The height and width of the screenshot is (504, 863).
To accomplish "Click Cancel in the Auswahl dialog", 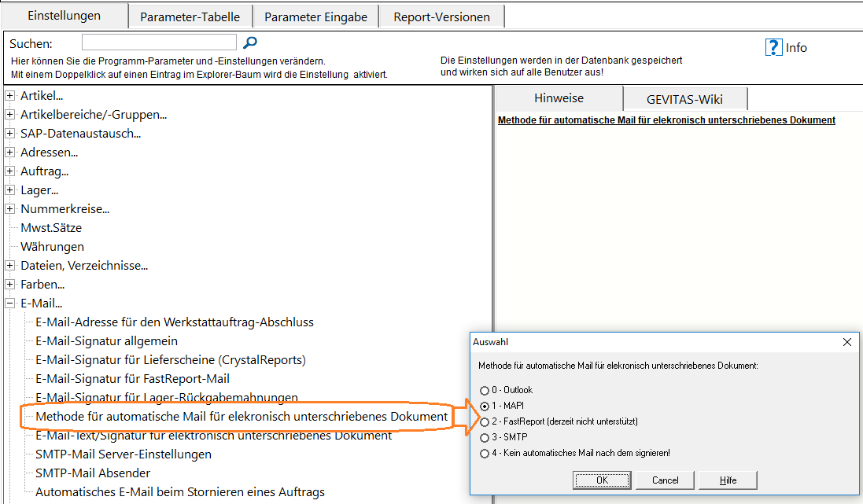I will (x=665, y=480).
